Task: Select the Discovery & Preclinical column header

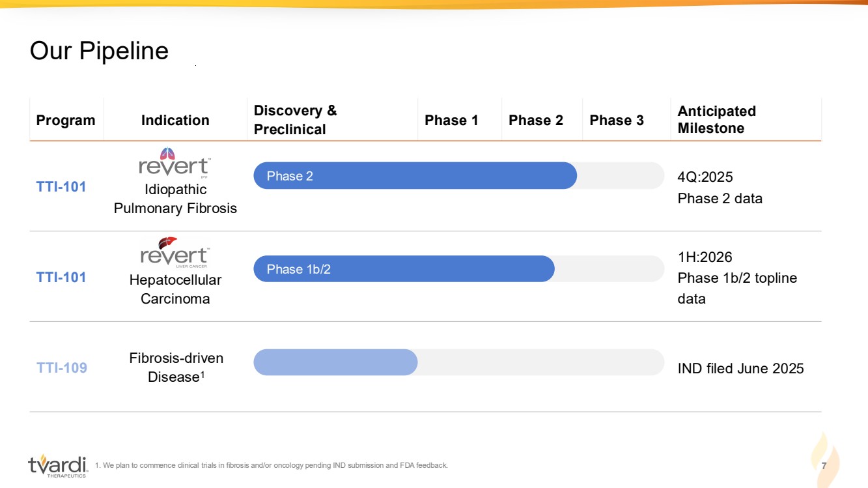Action: [295, 120]
